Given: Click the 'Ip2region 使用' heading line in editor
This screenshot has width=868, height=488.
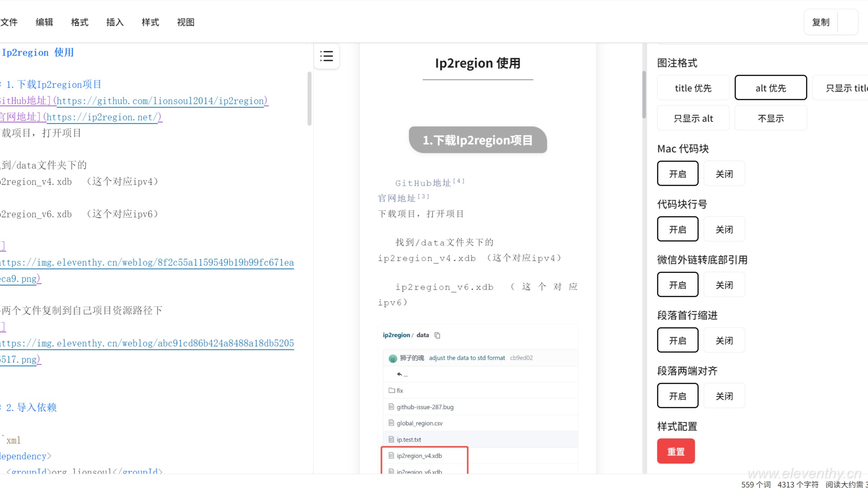Looking at the screenshot, I should [x=38, y=53].
